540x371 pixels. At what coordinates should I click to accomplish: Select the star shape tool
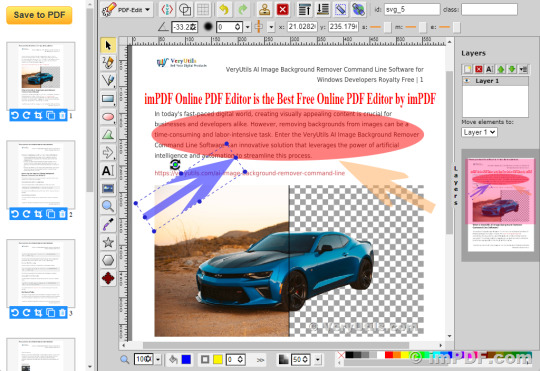[108, 242]
